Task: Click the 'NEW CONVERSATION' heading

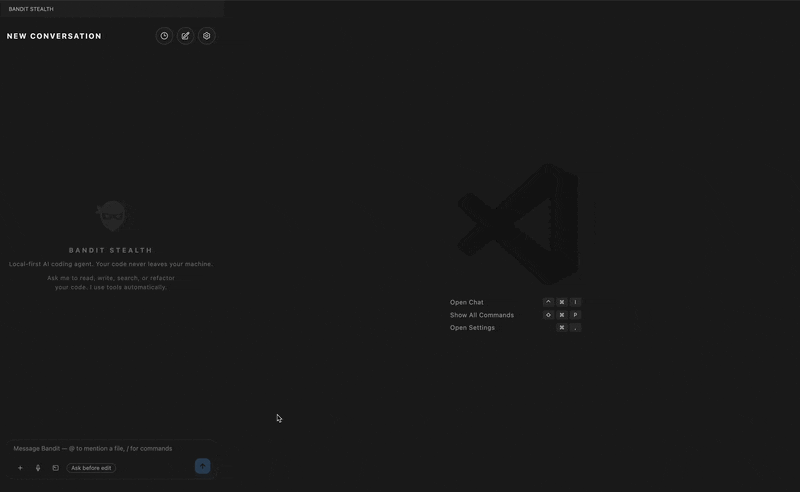Action: (54, 36)
